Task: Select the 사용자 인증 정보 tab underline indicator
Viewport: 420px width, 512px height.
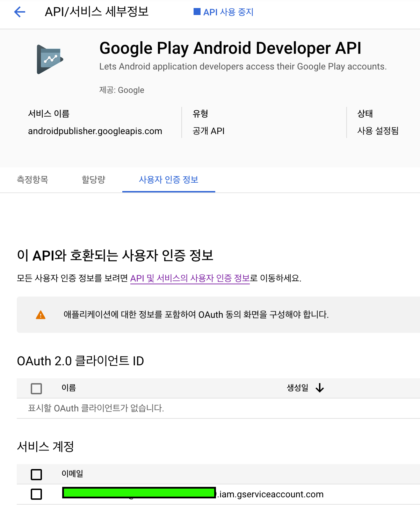Action: tap(168, 191)
